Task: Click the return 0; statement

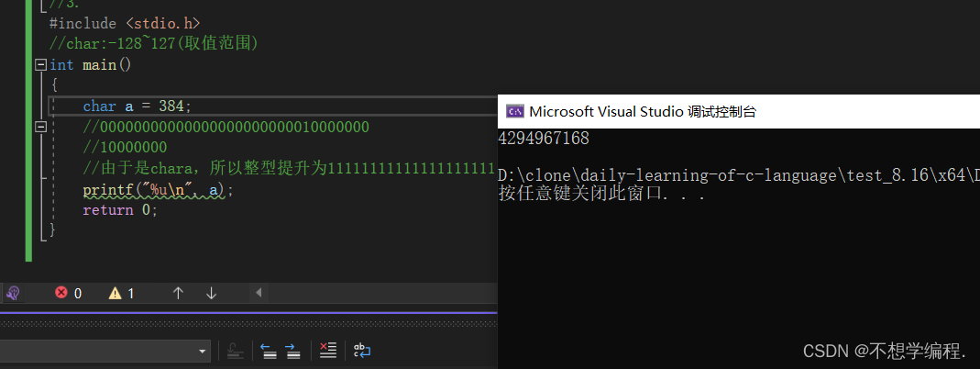Action: pos(121,210)
